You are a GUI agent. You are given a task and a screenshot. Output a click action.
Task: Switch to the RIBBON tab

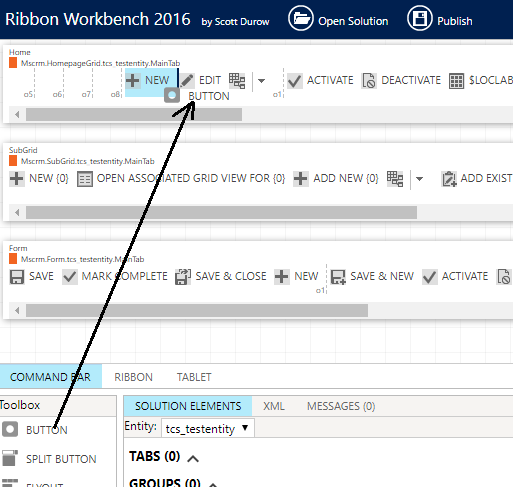pos(133,377)
